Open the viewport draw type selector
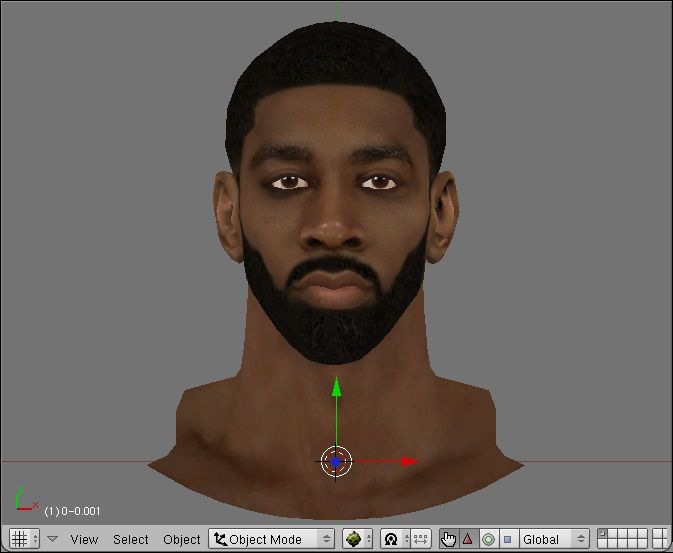This screenshot has width=673, height=553. click(x=357, y=539)
